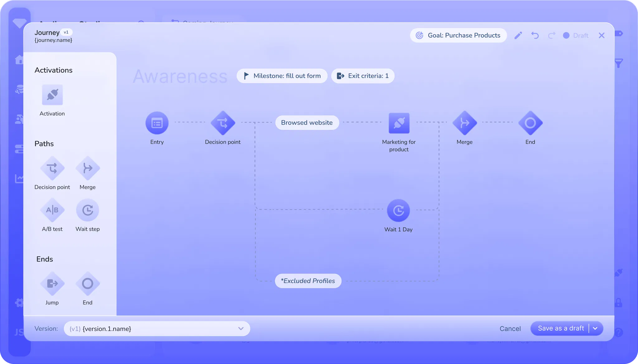Choose the End tile under Ends
Screen dimensions: 638x364
88,284
